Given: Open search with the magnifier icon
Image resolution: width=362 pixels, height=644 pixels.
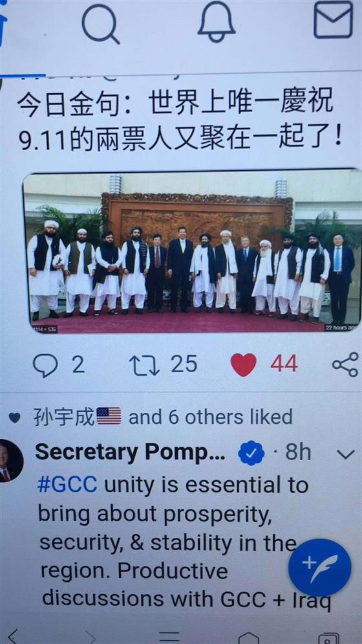Looking at the screenshot, I should point(101,25).
